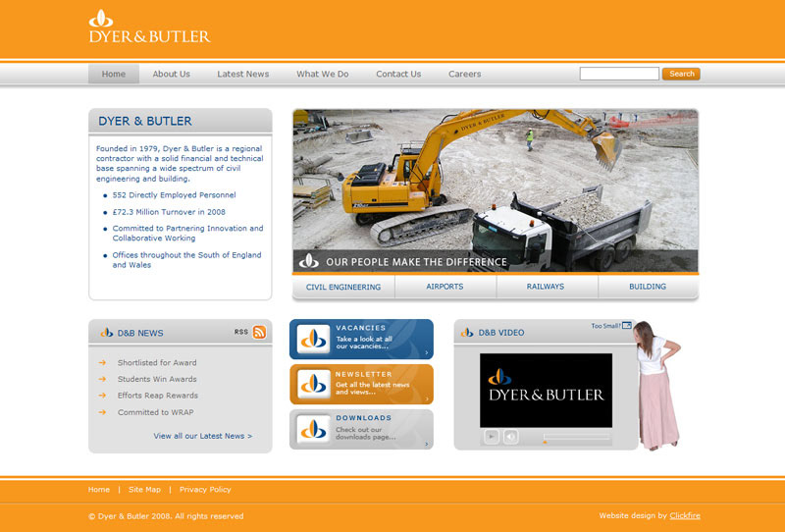Open Latest News in the navigation

(x=242, y=75)
